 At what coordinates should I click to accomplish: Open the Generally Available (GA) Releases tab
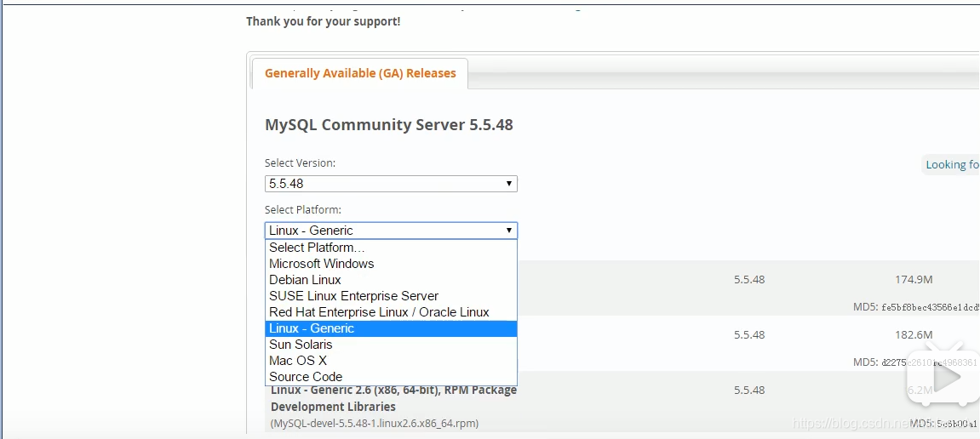tap(360, 73)
